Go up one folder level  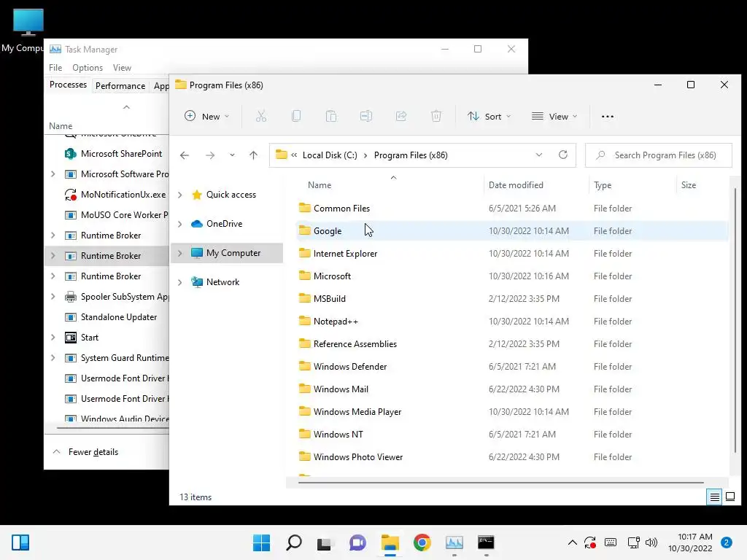pyautogui.click(x=253, y=155)
